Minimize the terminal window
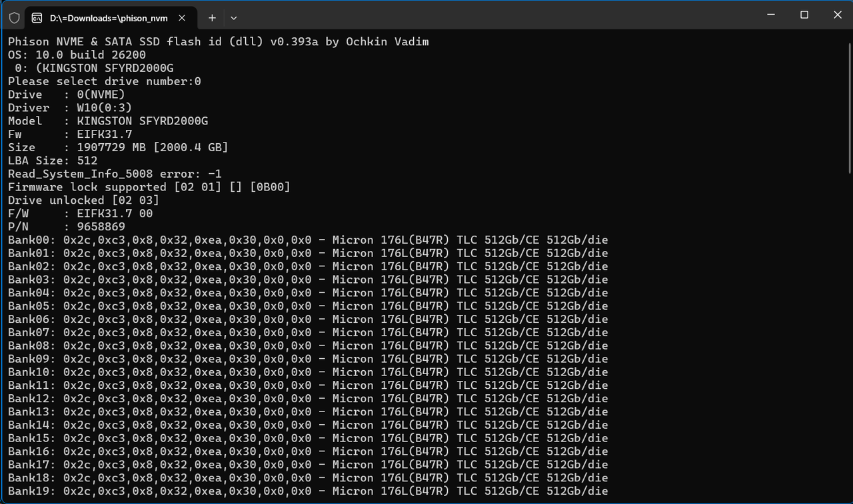The height and width of the screenshot is (504, 853). [771, 15]
